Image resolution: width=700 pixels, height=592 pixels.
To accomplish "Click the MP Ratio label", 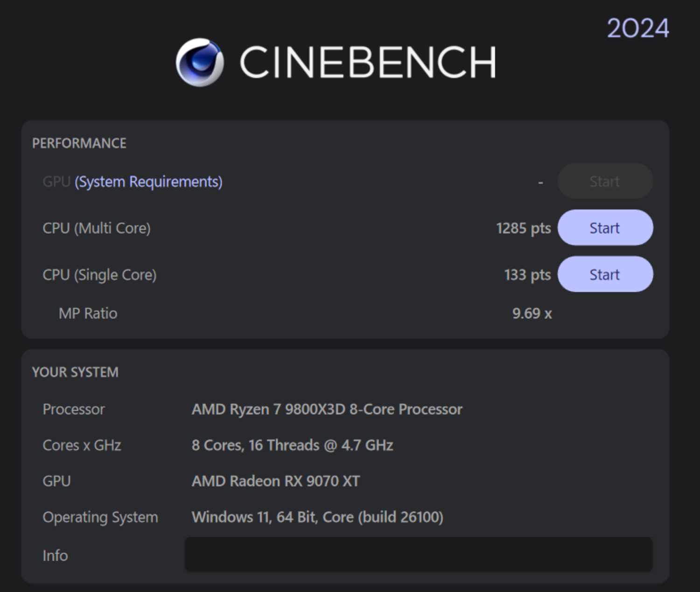I will coord(88,313).
